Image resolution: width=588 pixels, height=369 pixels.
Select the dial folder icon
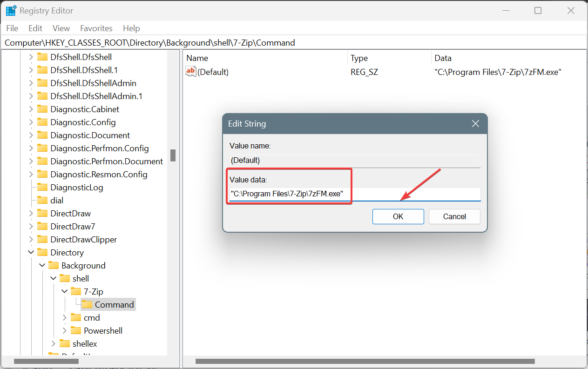pos(41,200)
